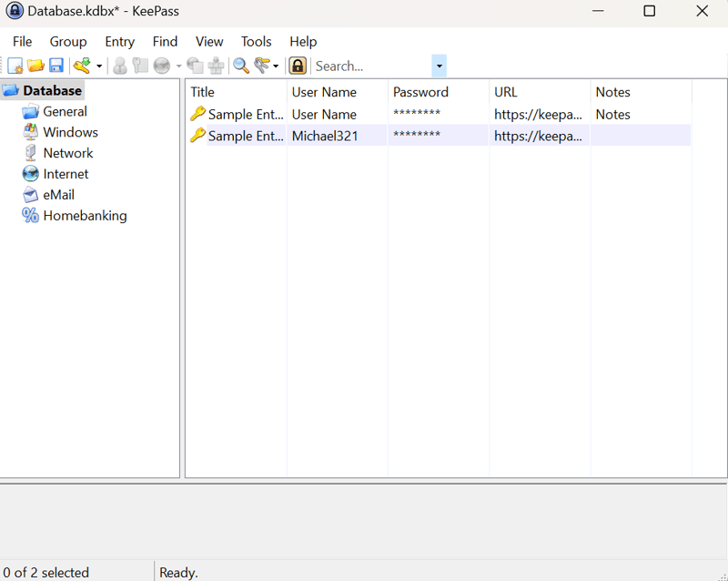Click key icon of first Sample Entry
This screenshot has width=728, height=581.
pyautogui.click(x=197, y=114)
